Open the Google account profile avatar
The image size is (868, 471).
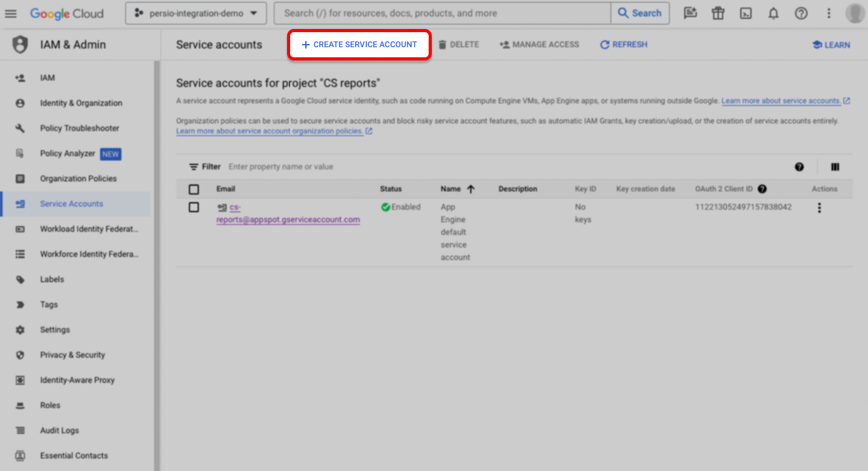tap(854, 13)
